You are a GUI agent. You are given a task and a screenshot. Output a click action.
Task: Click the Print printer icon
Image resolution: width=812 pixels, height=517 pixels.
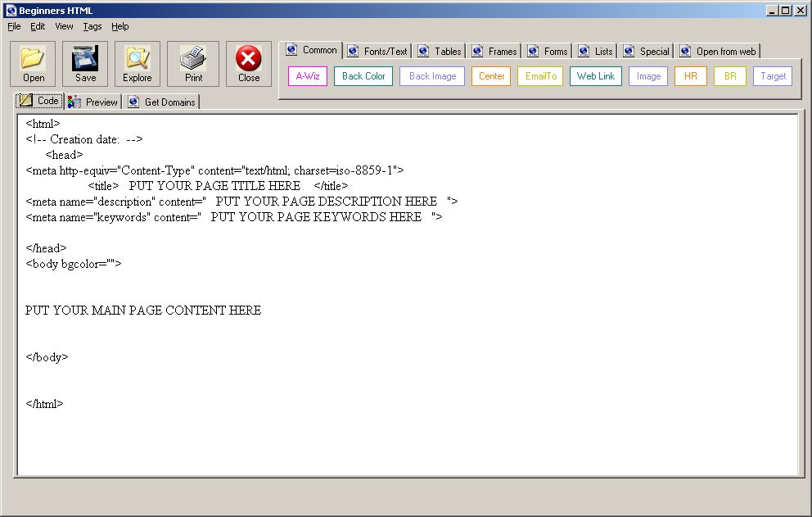(193, 57)
